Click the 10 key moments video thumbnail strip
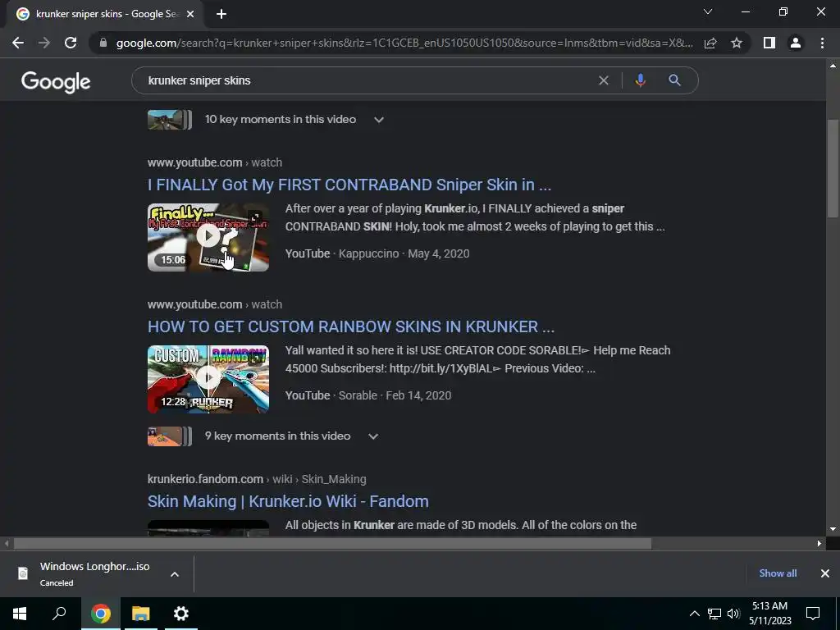The width and height of the screenshot is (840, 630). click(169, 120)
